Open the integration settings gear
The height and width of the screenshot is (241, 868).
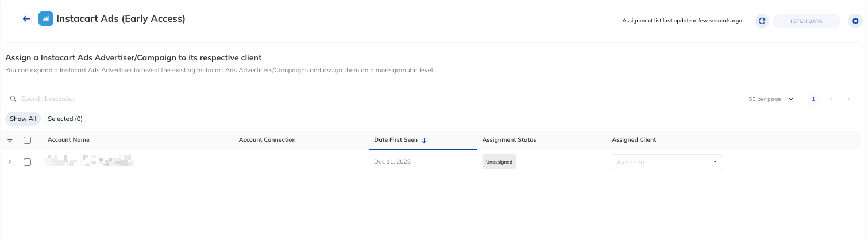855,21
